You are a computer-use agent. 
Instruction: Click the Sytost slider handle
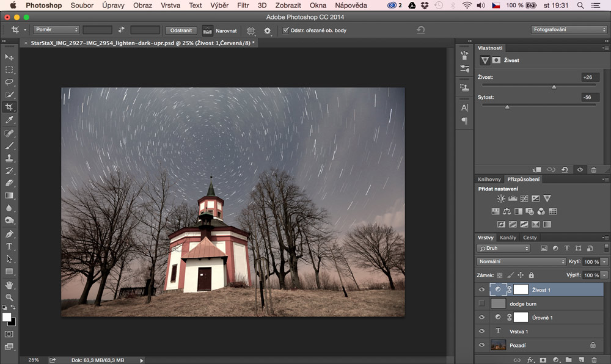(x=507, y=107)
